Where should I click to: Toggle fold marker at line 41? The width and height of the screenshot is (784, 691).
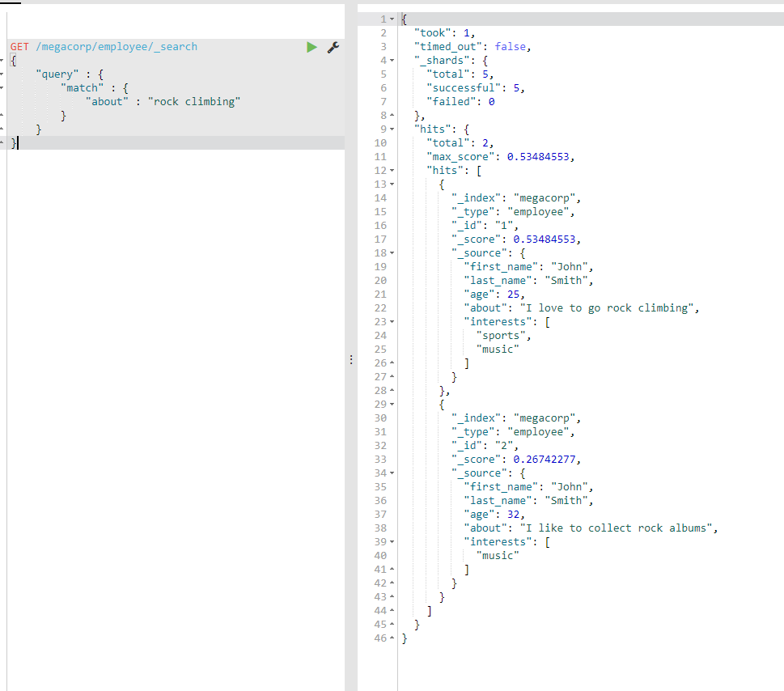point(392,569)
